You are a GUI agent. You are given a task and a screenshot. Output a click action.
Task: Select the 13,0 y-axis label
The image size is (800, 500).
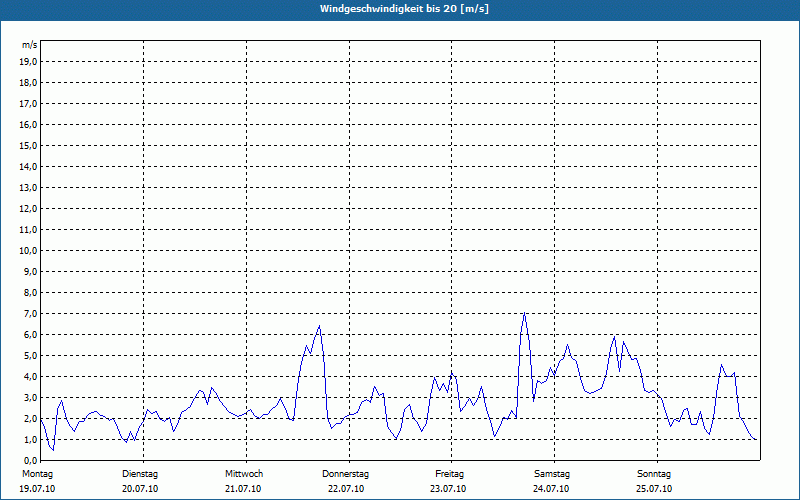click(x=28, y=187)
